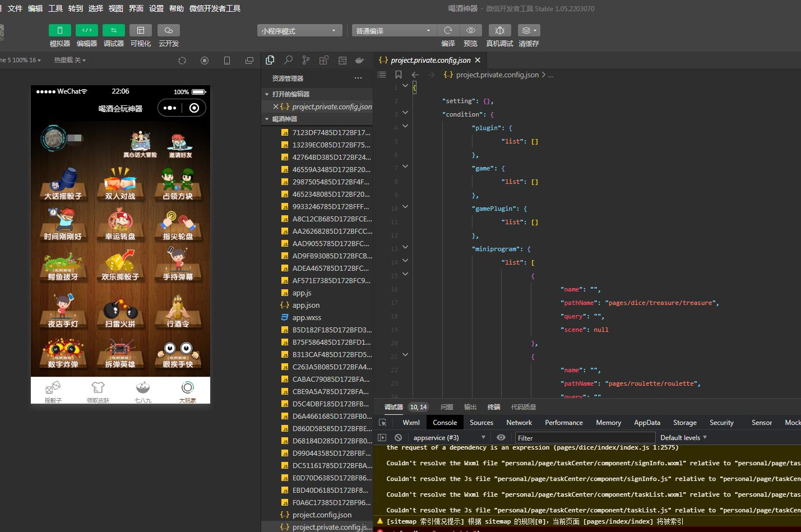Switch to the AppData devtools tab

(x=647, y=423)
